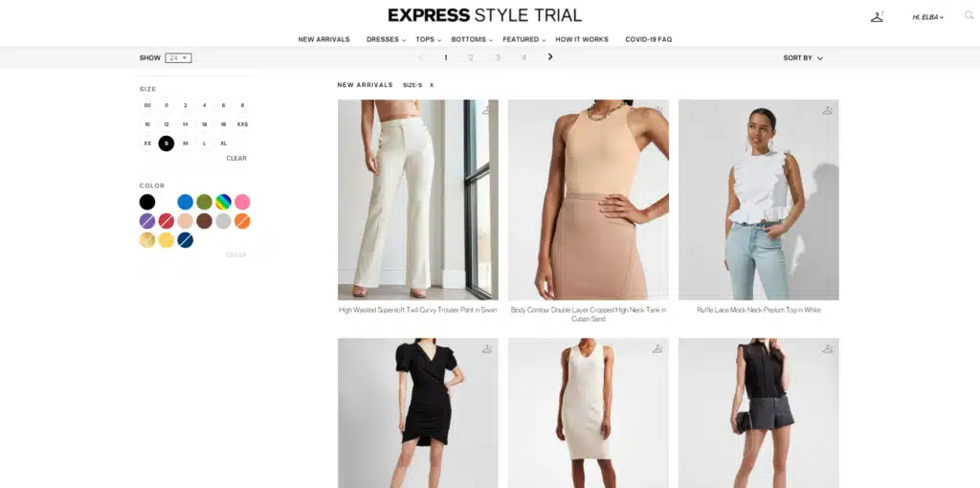The height and width of the screenshot is (488, 980).
Task: Clear the size filters
Action: pyautogui.click(x=236, y=159)
